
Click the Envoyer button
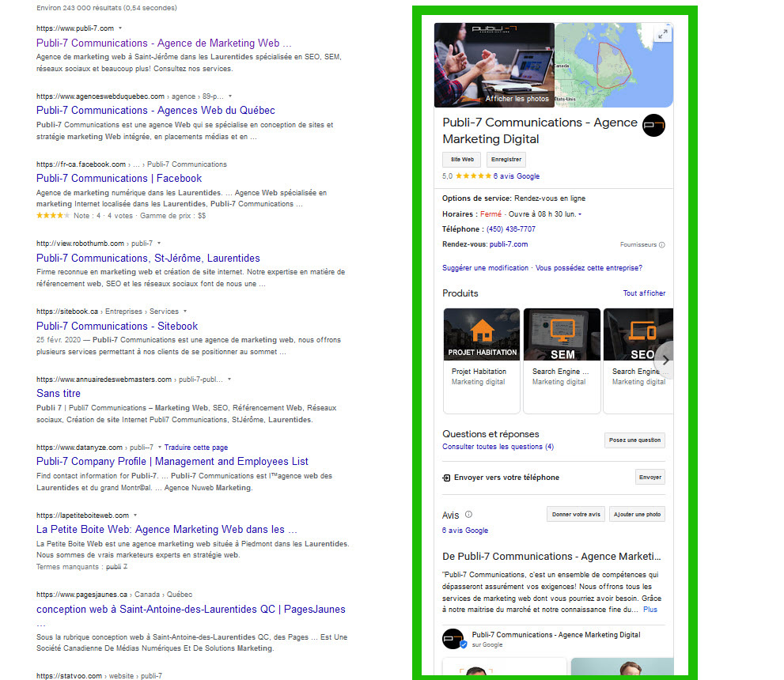pyautogui.click(x=650, y=477)
